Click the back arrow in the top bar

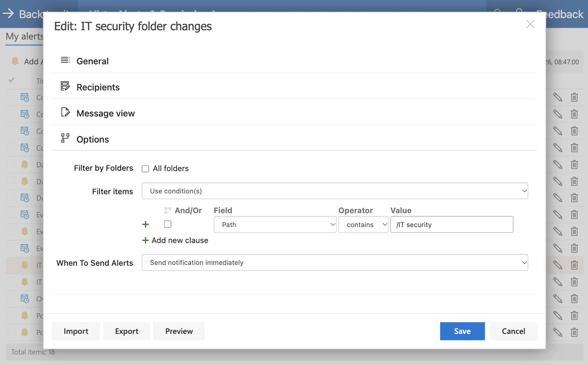coord(8,13)
